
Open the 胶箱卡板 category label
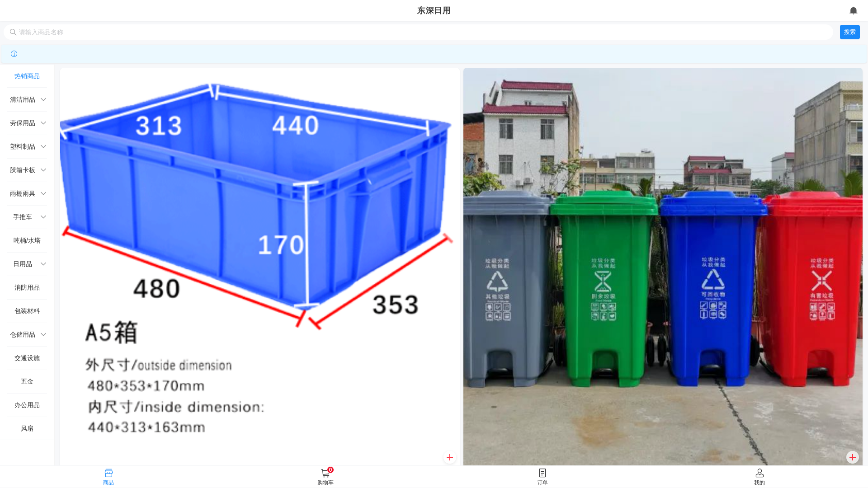click(23, 170)
